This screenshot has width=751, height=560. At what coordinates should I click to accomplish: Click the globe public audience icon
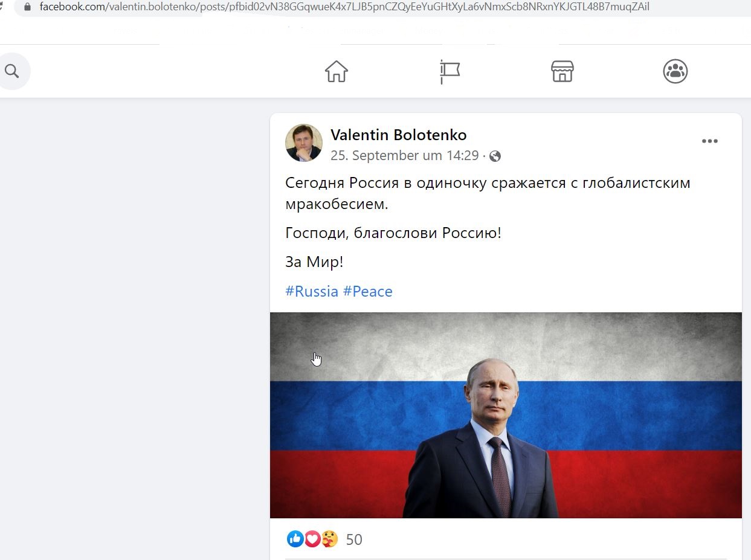[495, 156]
